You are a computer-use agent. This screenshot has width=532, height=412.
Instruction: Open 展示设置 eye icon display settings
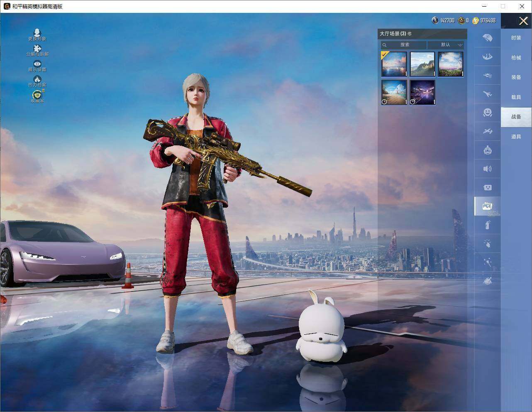coord(37,66)
